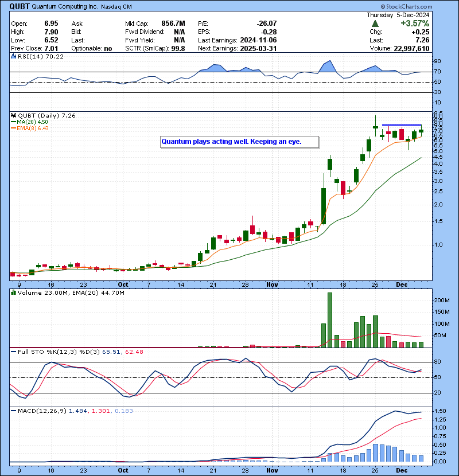Viewport: 459px width, 476px height.
Task: Click the candlestick icon beside QUBT (Daily)
Action: coord(13,115)
